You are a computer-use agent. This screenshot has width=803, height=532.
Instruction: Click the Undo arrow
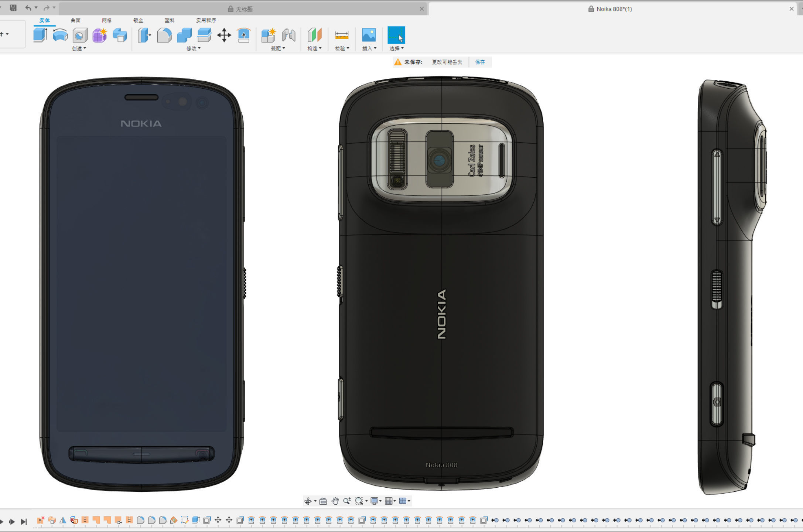tap(28, 8)
